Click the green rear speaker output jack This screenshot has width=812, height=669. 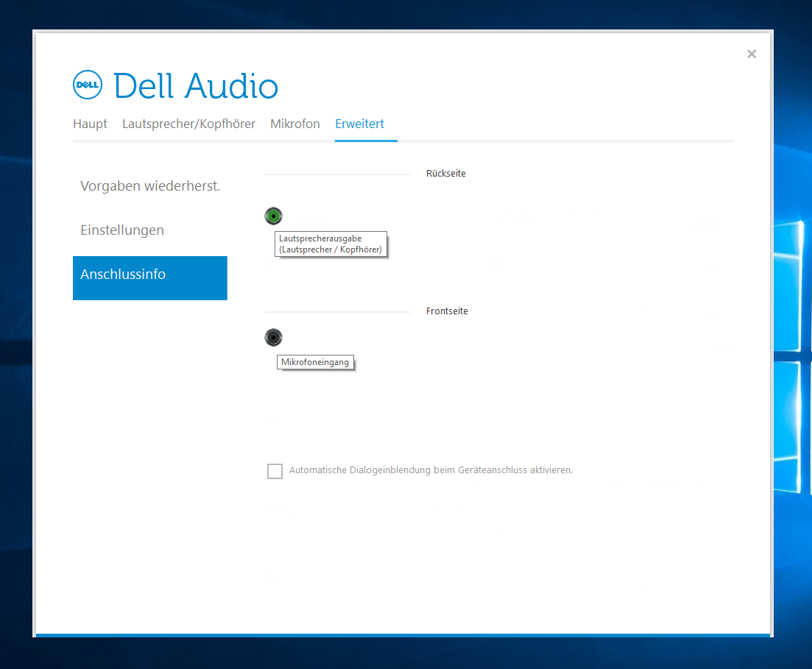pos(273,216)
